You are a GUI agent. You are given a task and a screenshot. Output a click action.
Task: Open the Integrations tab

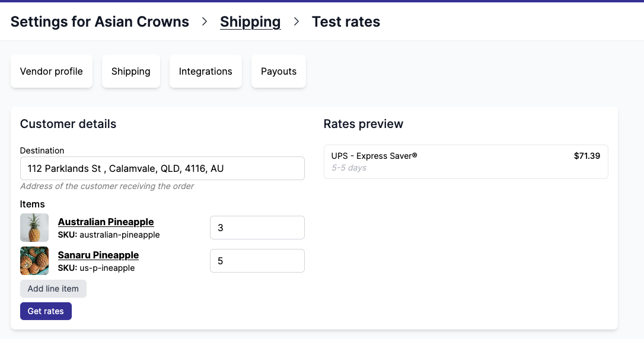click(205, 71)
